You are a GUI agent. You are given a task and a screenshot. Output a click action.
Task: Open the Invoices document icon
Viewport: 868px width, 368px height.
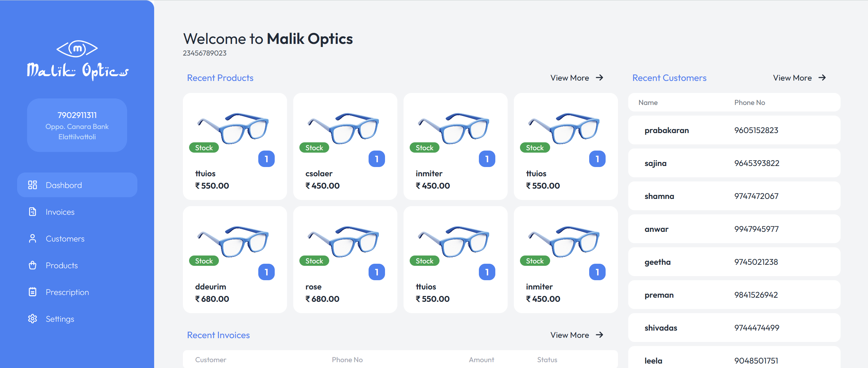click(x=33, y=212)
